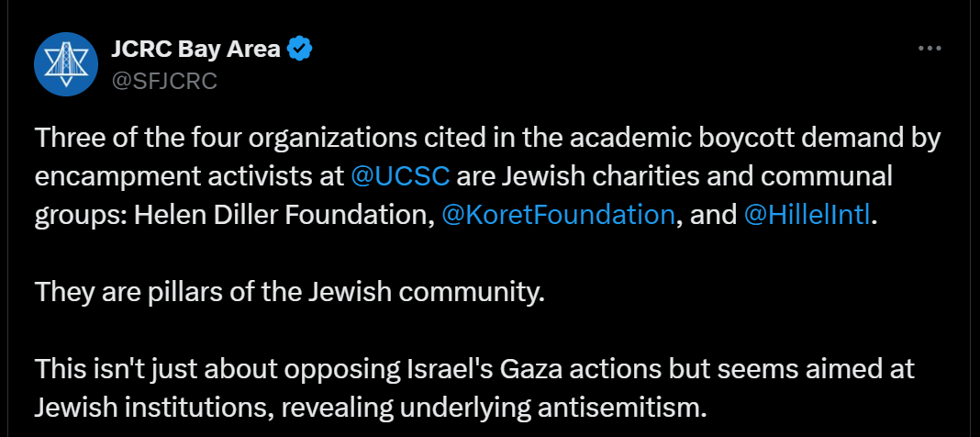Screen dimensions: 980x437
Task: Click the "Helen Diller Foundation" text
Action: 282,215
